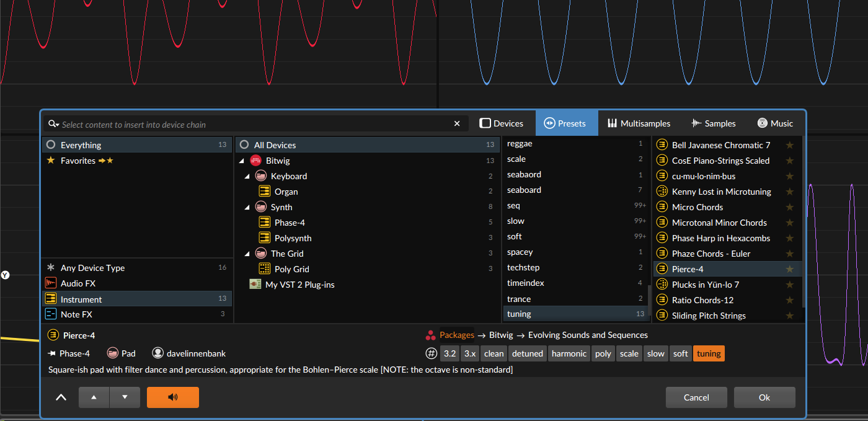Switch to the Presets tab
868x421 pixels.
point(567,123)
